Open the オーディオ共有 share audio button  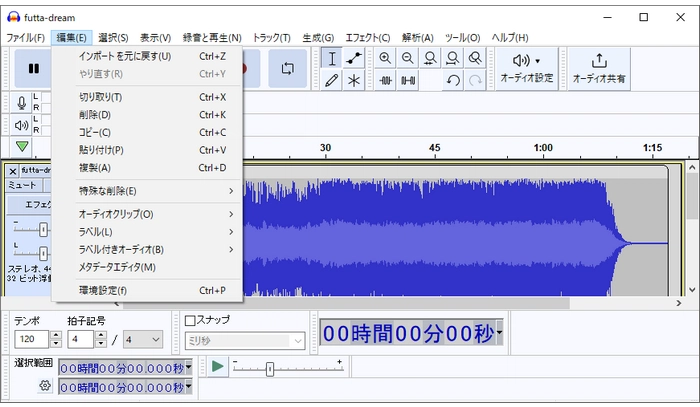point(599,68)
